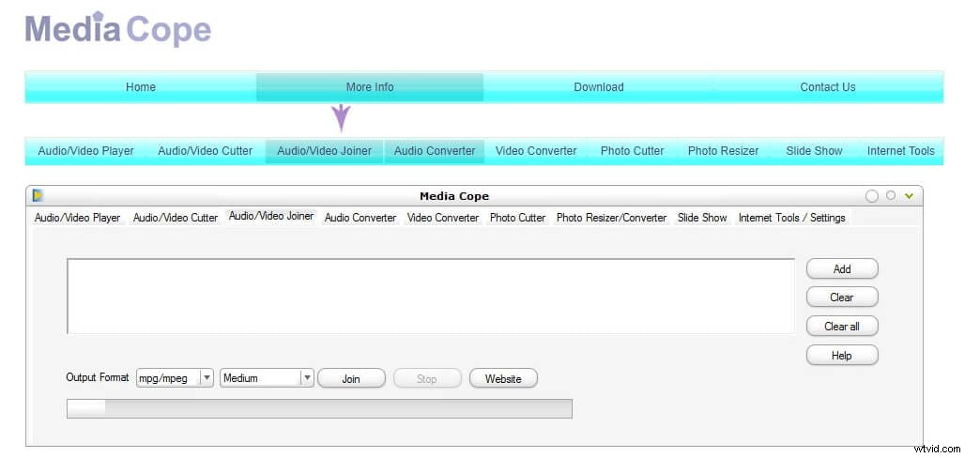This screenshot has height=458, width=980.
Task: Select Photo Cutter in the cyan submenu
Action: 632,150
